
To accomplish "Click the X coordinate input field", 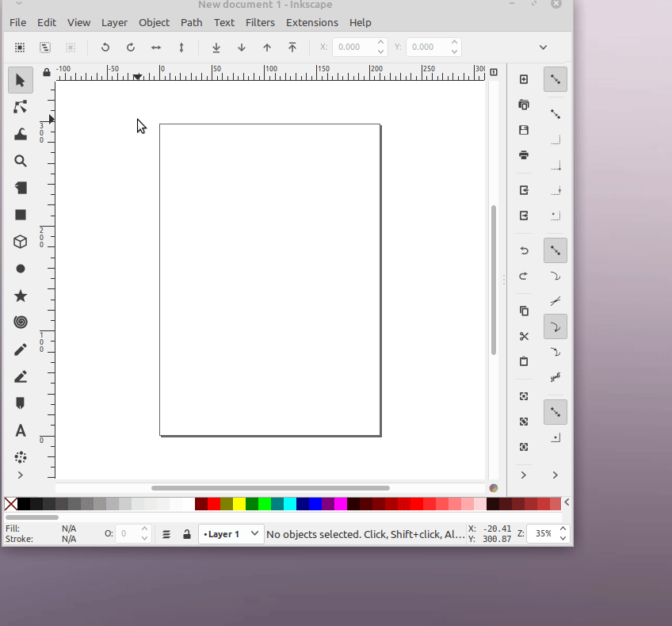I will tap(352, 48).
